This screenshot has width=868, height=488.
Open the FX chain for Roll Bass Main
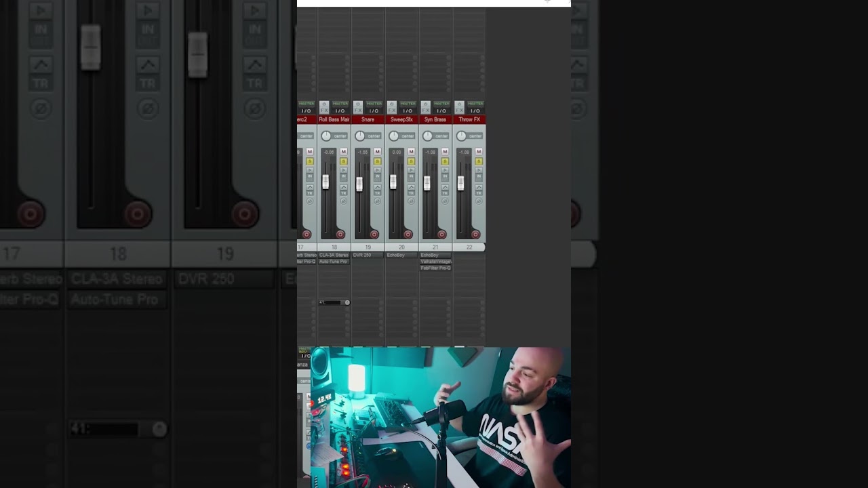(324, 110)
